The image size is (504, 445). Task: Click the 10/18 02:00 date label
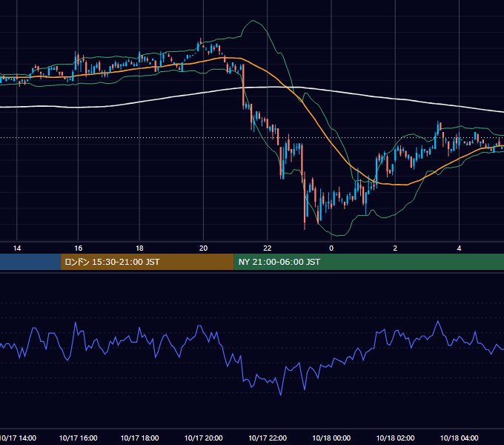(x=395, y=438)
